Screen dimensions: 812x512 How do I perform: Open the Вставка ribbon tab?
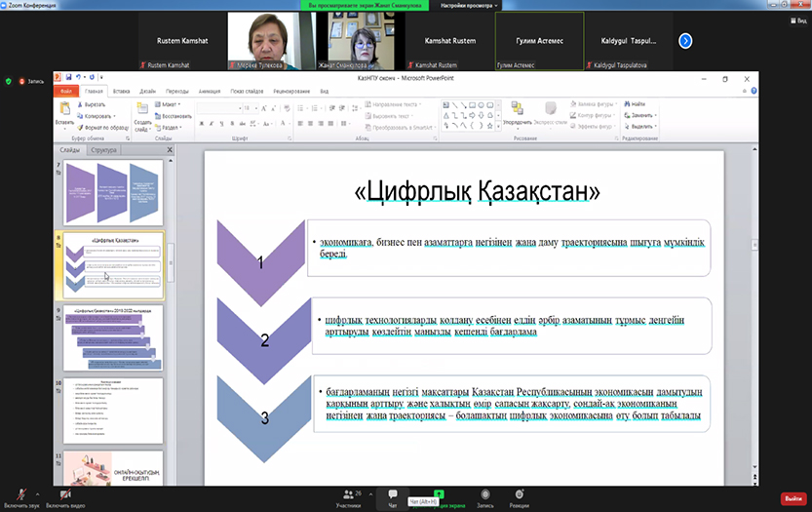click(121, 91)
